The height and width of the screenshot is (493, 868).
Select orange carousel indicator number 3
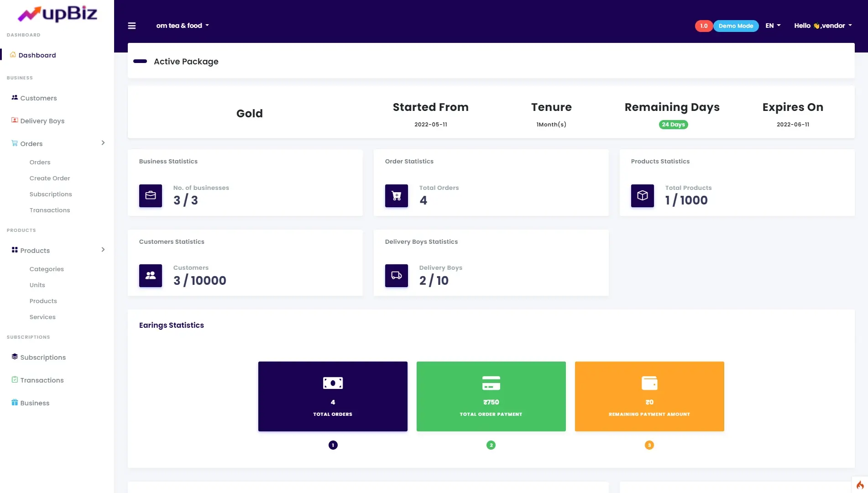coord(649,445)
